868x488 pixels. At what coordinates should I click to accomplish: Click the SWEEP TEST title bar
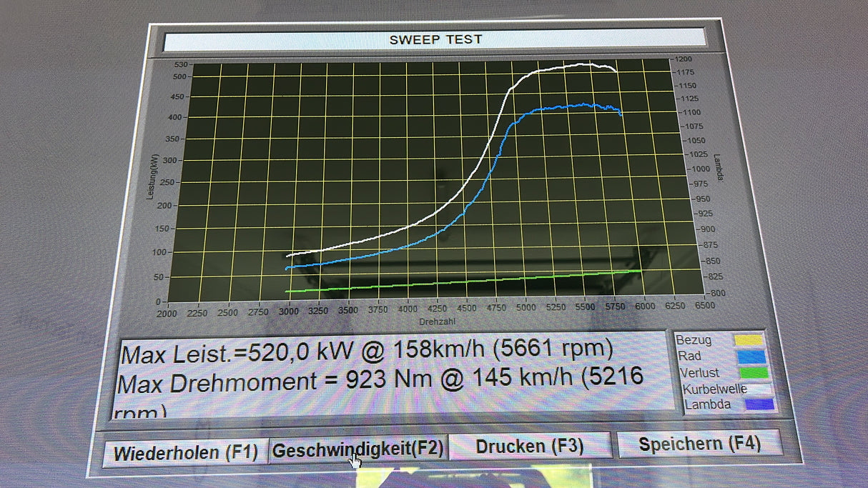point(435,39)
